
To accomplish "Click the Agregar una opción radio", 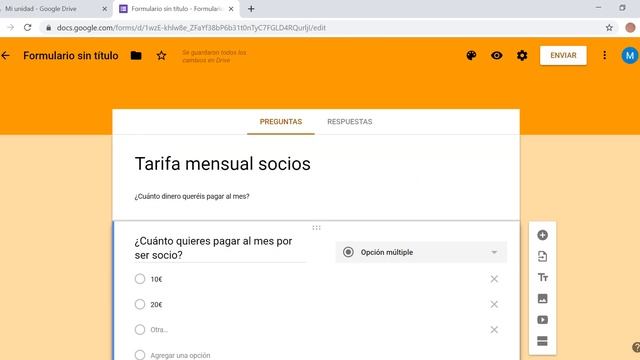I will 140,355.
